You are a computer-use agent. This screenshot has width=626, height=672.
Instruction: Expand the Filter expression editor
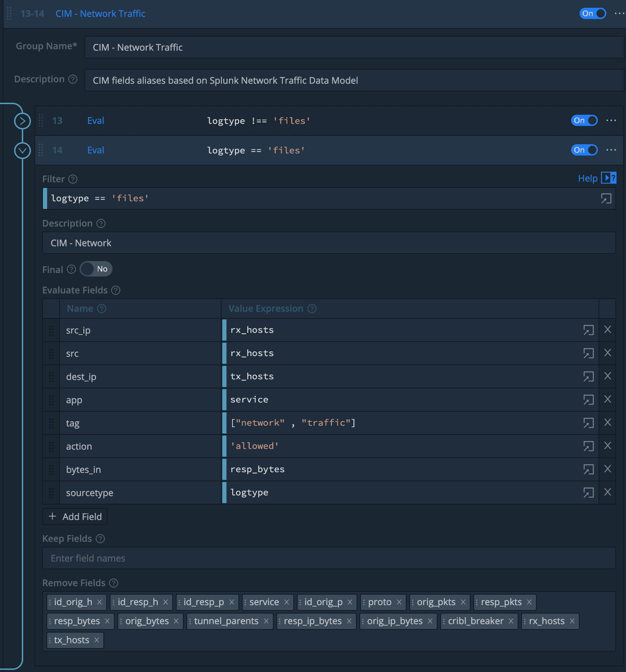pos(606,199)
